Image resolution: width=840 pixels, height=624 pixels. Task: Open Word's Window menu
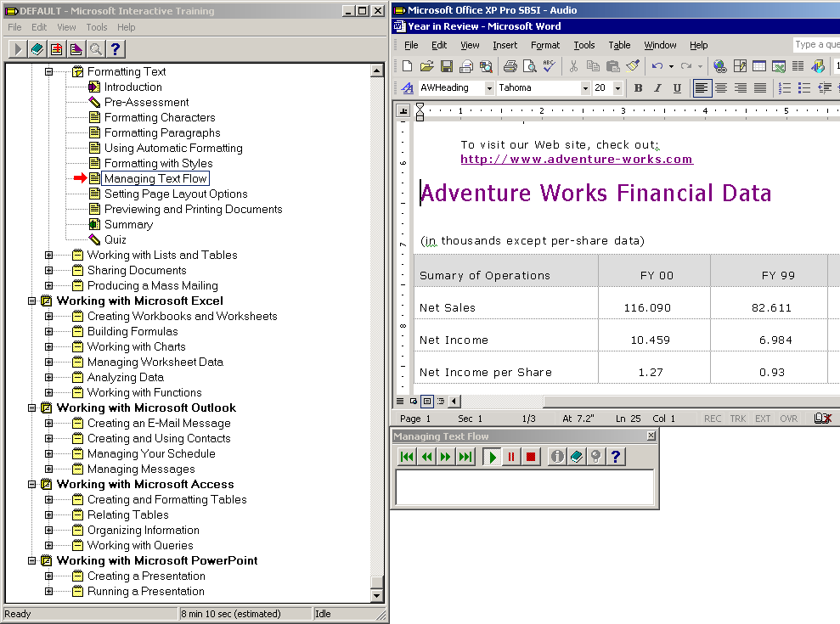pos(659,46)
